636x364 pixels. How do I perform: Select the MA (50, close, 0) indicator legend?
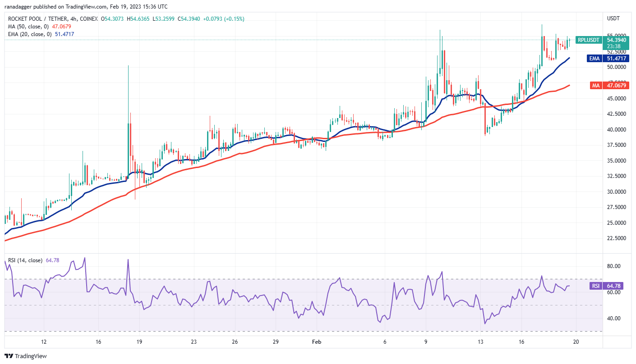[39, 27]
